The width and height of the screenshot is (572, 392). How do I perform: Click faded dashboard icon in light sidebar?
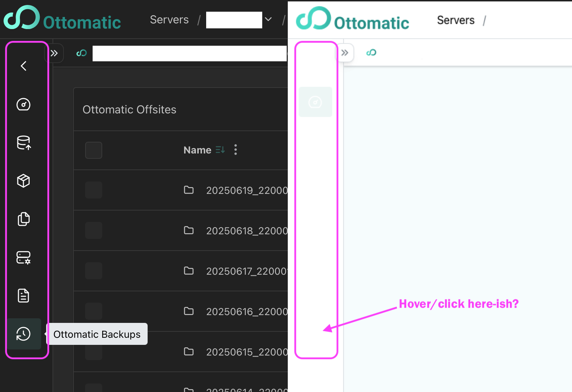tap(315, 102)
